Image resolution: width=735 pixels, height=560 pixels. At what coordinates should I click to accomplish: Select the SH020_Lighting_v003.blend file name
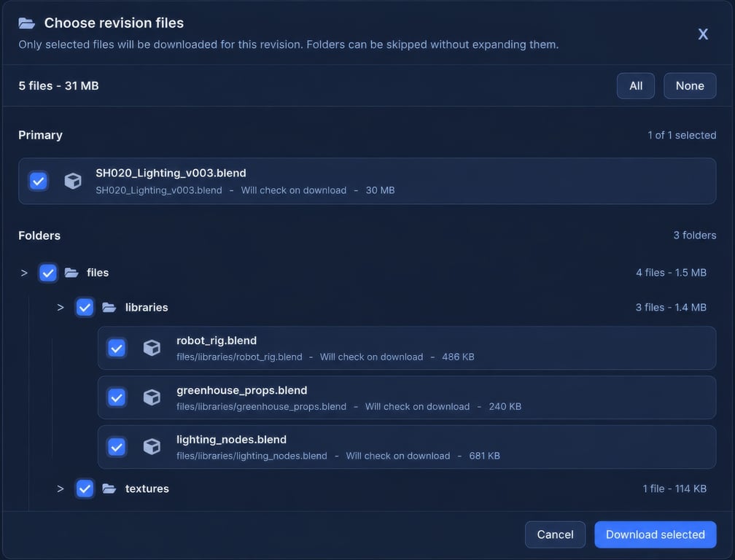click(171, 173)
